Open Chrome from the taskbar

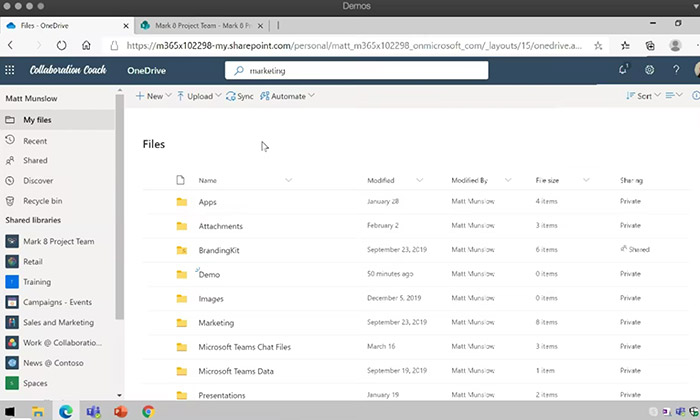148,411
